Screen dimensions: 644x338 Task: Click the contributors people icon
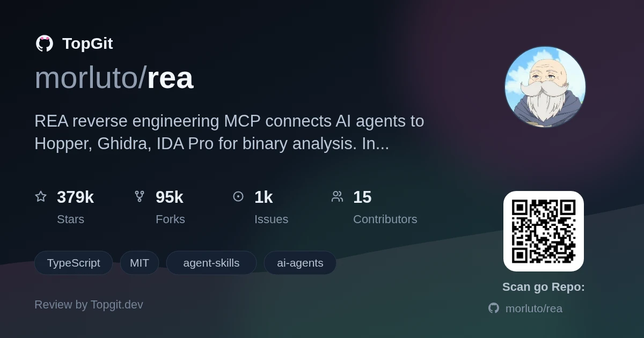pyautogui.click(x=337, y=196)
